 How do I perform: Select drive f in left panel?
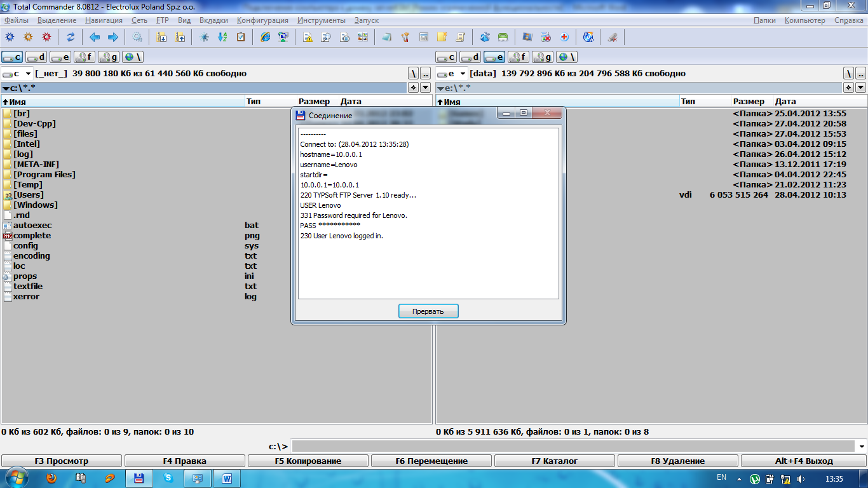(x=85, y=57)
